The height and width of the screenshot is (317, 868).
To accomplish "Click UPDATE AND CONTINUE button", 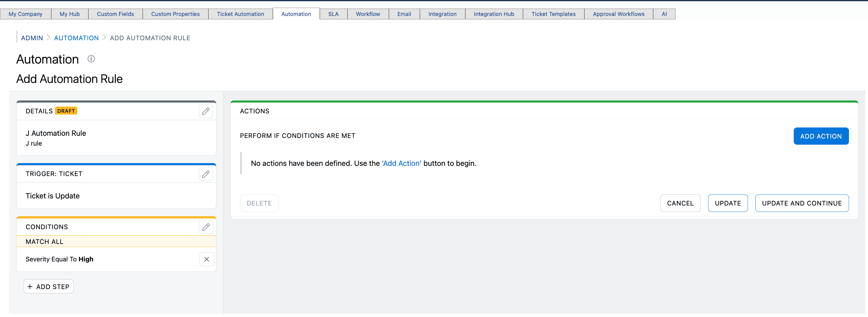I will click(802, 203).
